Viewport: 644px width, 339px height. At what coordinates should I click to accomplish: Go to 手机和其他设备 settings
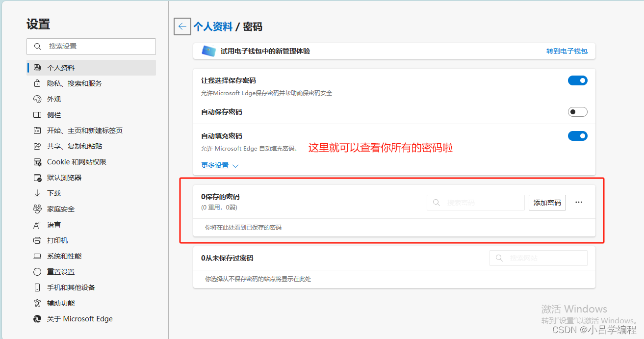tap(92, 287)
